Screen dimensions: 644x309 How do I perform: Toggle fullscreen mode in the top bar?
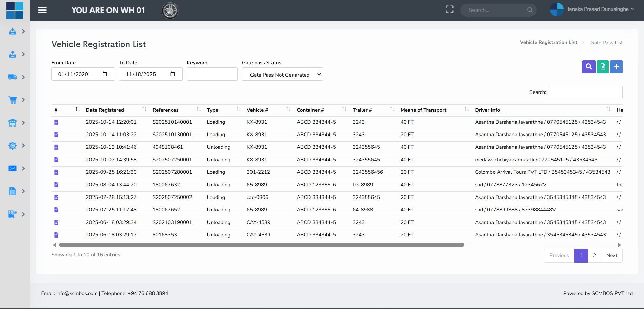(x=449, y=9)
